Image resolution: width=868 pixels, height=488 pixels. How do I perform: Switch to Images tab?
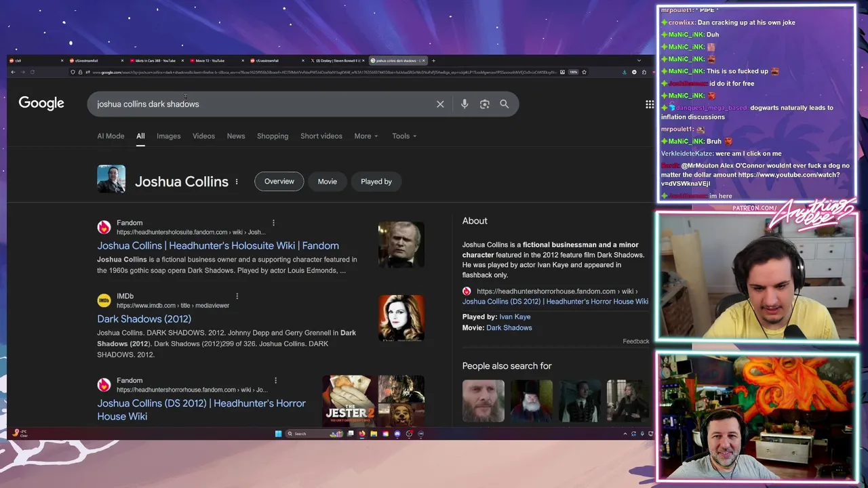click(x=169, y=136)
